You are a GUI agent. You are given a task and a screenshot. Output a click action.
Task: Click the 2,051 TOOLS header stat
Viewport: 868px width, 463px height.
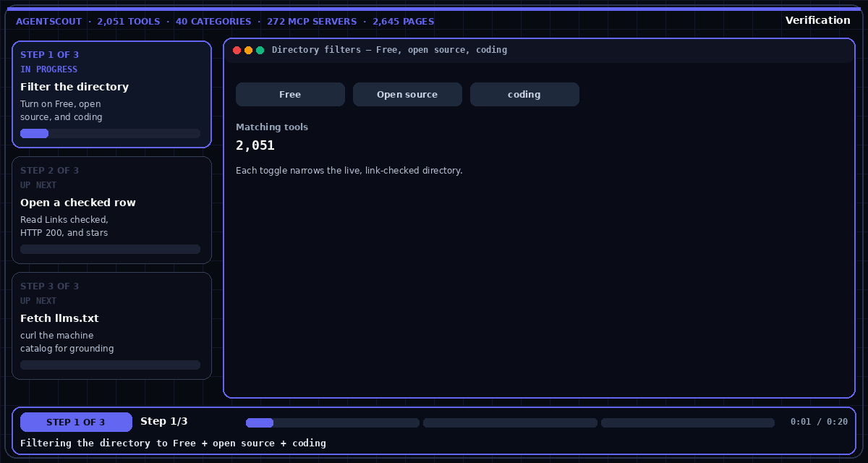129,22
